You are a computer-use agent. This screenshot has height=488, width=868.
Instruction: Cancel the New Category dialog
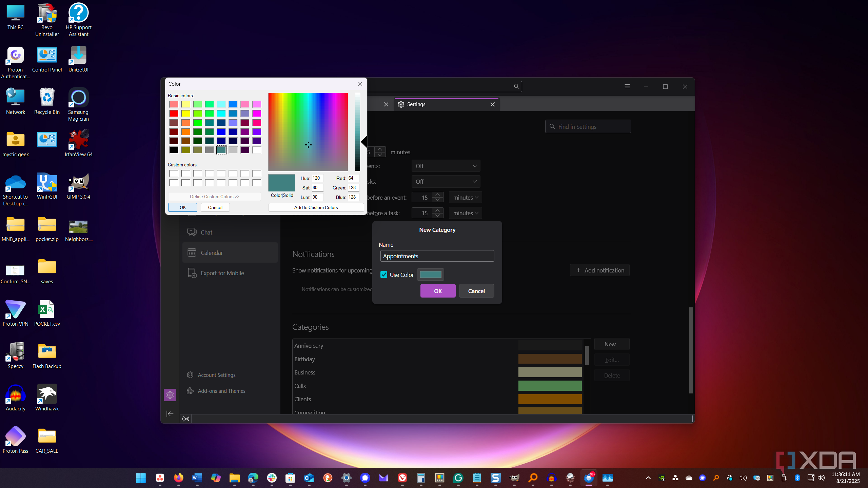pyautogui.click(x=476, y=291)
